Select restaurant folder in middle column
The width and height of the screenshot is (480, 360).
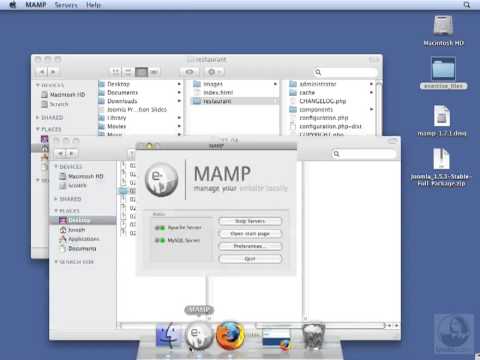[235, 101]
